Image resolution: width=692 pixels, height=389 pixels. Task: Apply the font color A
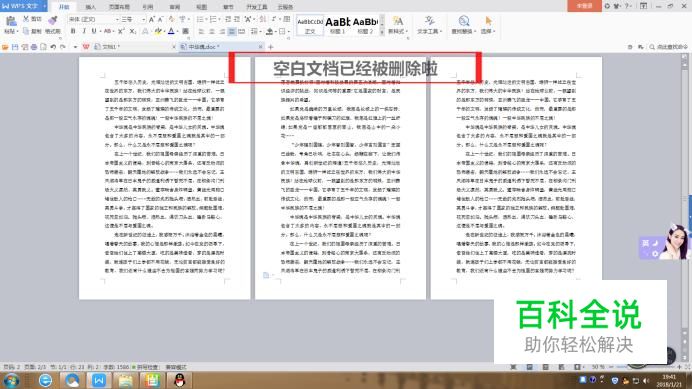(x=171, y=31)
